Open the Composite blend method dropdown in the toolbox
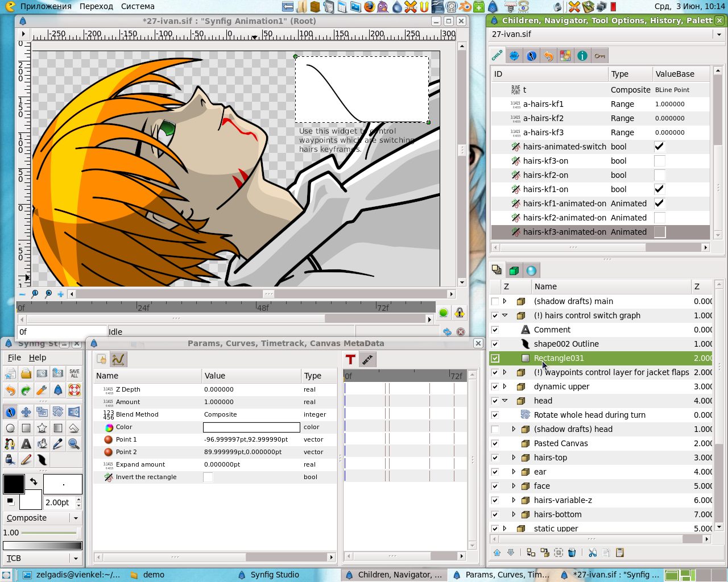 tap(43, 518)
